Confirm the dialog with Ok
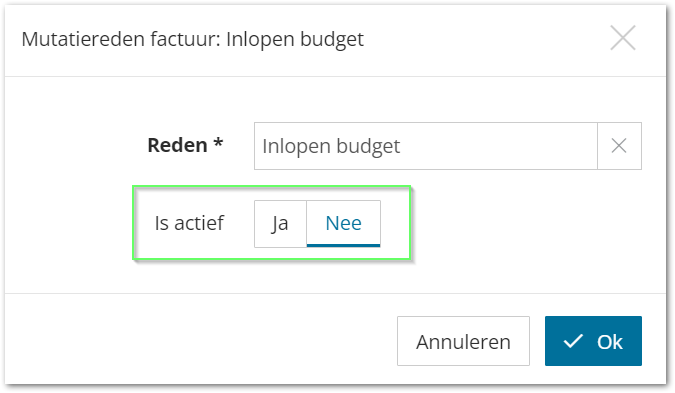675x393 pixels. [x=593, y=341]
